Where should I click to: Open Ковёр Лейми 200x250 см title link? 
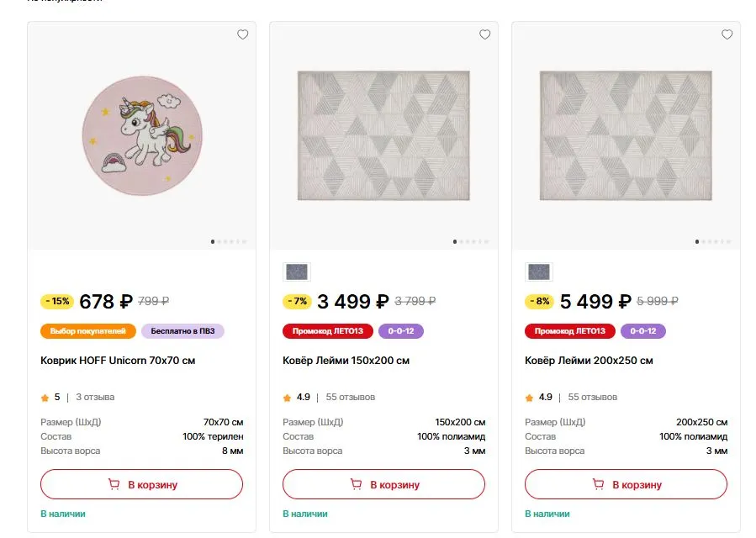tap(589, 361)
